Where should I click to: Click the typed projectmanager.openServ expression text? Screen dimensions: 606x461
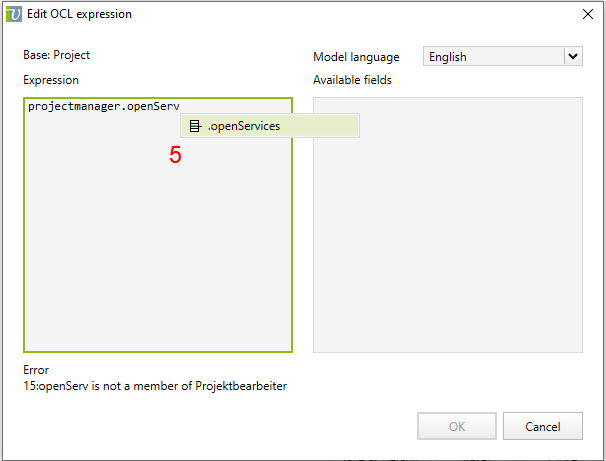coord(104,106)
